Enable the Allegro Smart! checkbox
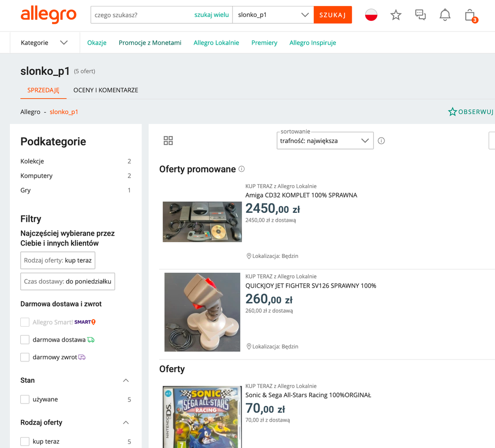495x448 pixels. click(x=25, y=322)
